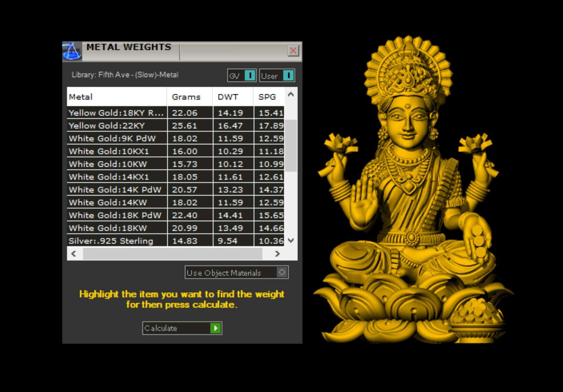Screen dimensions: 563x392
Task: Click the Calculate button label
Action: click(160, 328)
